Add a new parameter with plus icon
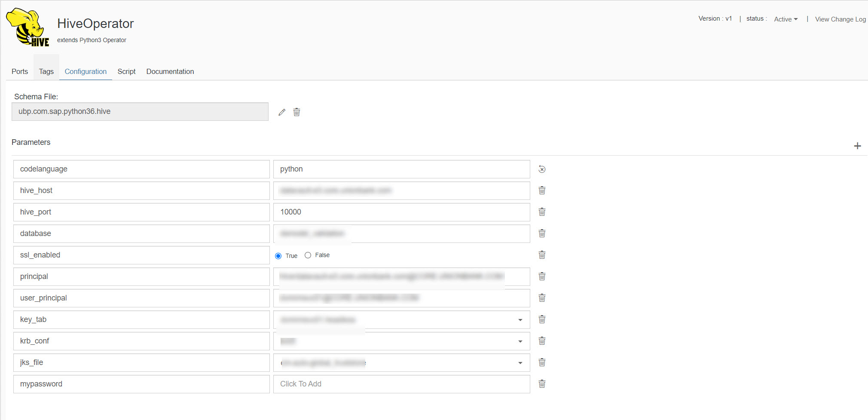 pyautogui.click(x=857, y=146)
